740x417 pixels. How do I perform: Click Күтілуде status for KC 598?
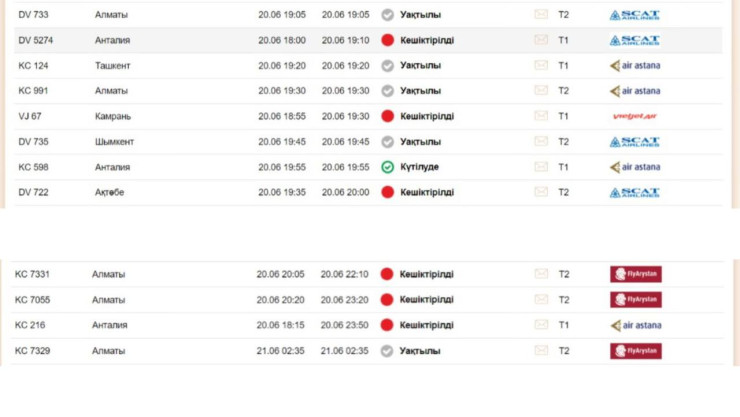419,167
